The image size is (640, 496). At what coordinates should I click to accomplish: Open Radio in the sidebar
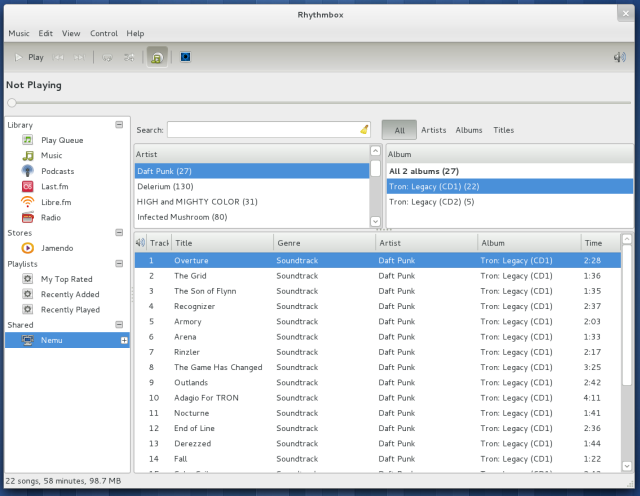[51, 218]
